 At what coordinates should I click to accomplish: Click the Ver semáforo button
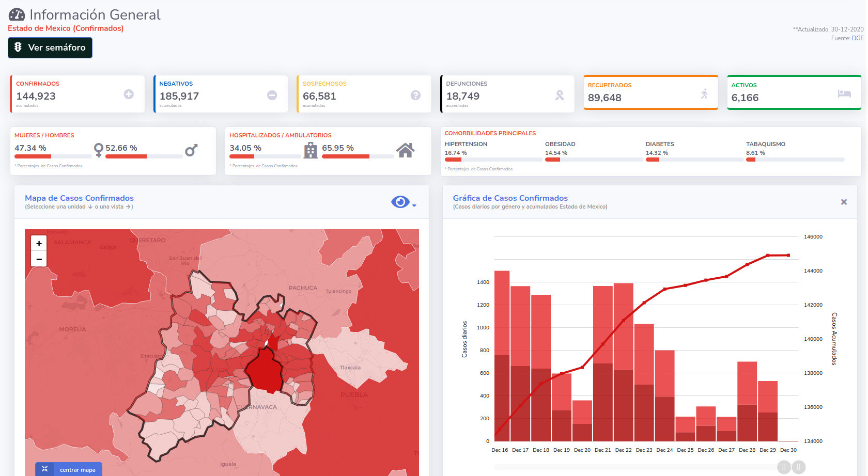pyautogui.click(x=50, y=47)
